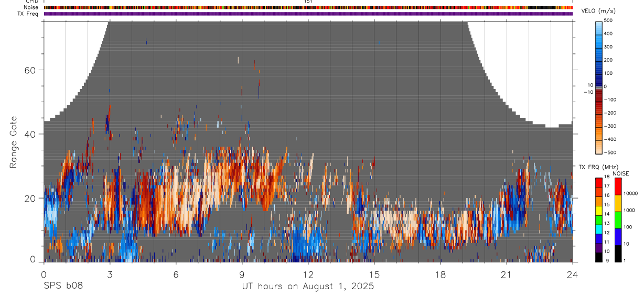The width and height of the screenshot is (644, 297).
Task: Click x-axis tick label "9"
Action: [242, 274]
